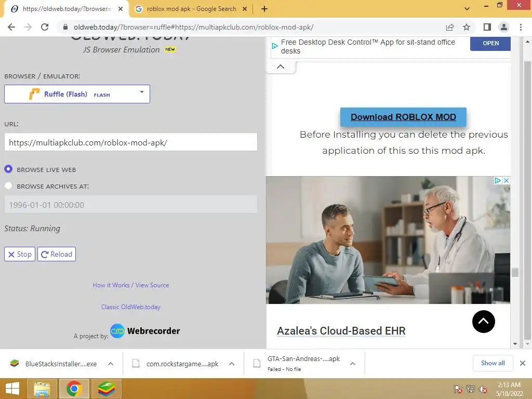Click the muted volume tray icon
Image resolution: width=532 pixels, height=399 pixels.
(x=483, y=389)
